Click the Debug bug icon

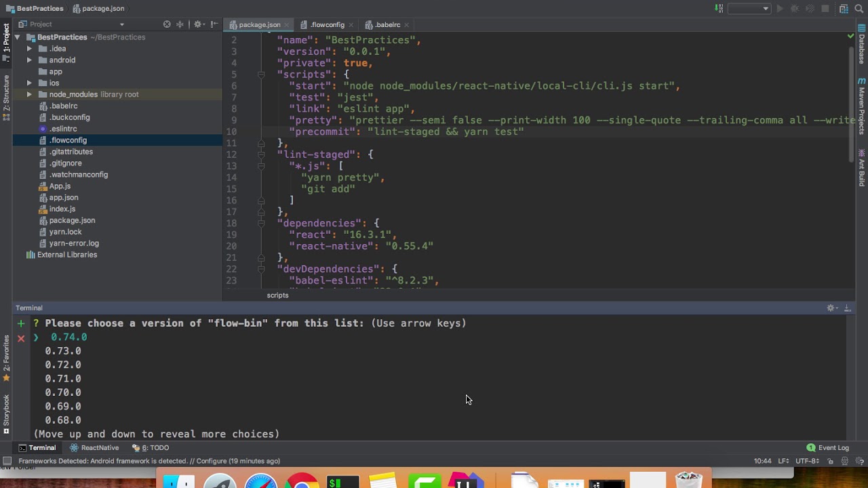tap(795, 9)
